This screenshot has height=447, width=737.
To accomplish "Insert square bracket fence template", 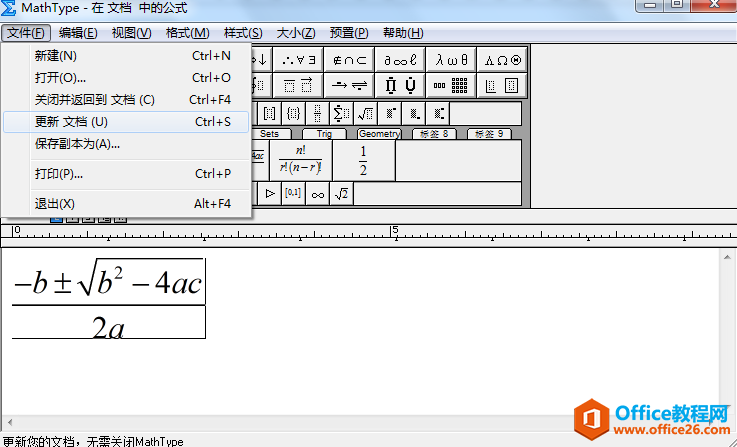I will point(269,113).
